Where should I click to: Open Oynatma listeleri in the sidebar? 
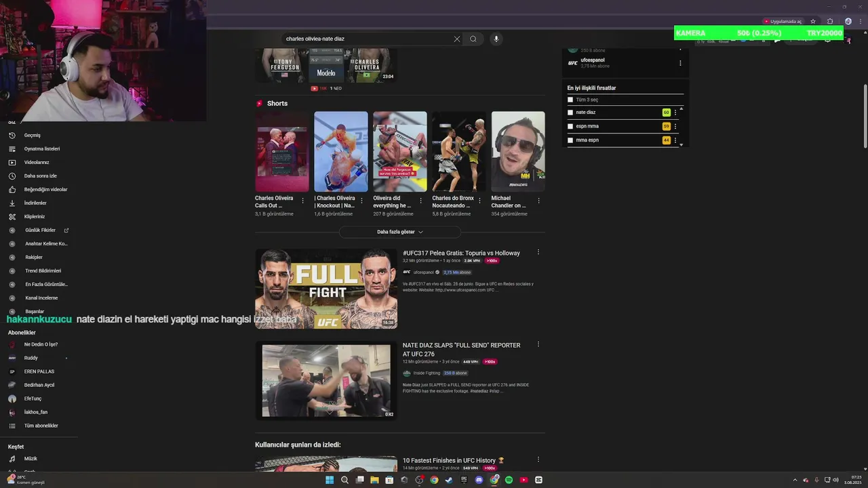click(42, 148)
